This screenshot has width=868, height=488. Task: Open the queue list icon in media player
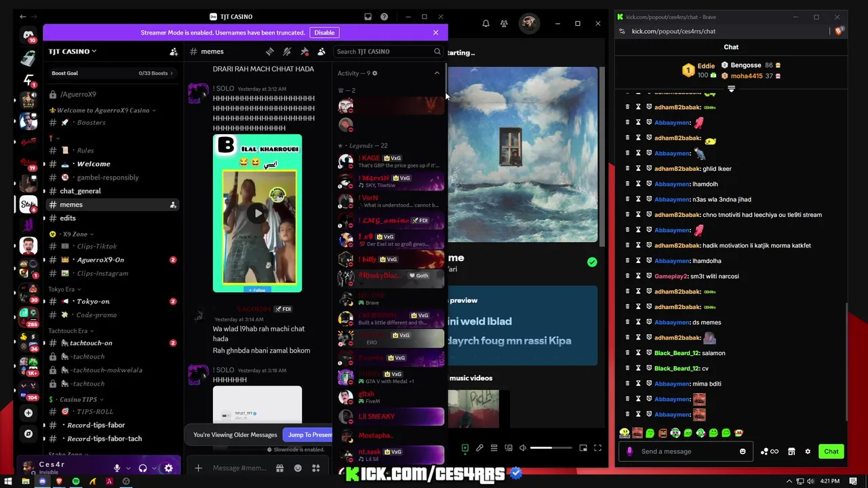pos(494,448)
